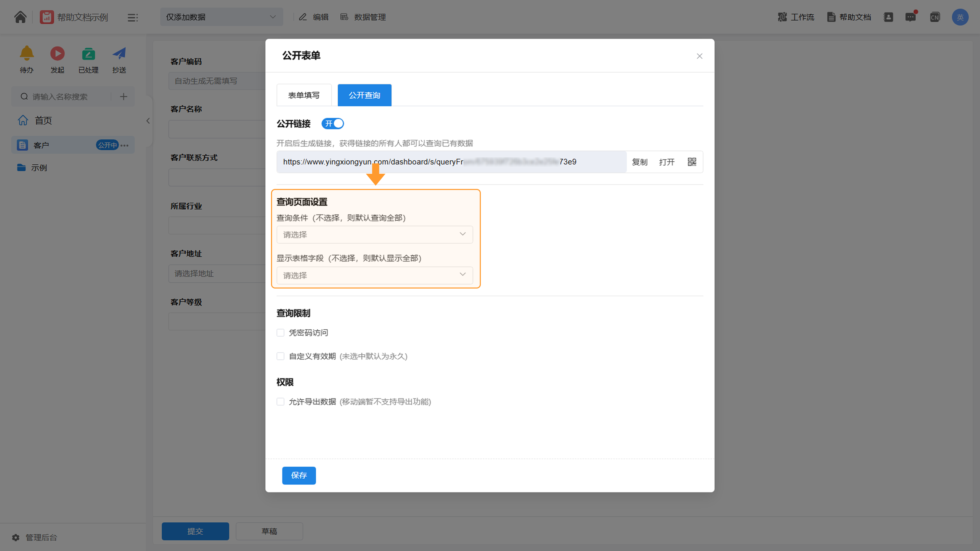Collapse the left sidebar arrow
The height and width of the screenshot is (551, 980).
(x=148, y=121)
